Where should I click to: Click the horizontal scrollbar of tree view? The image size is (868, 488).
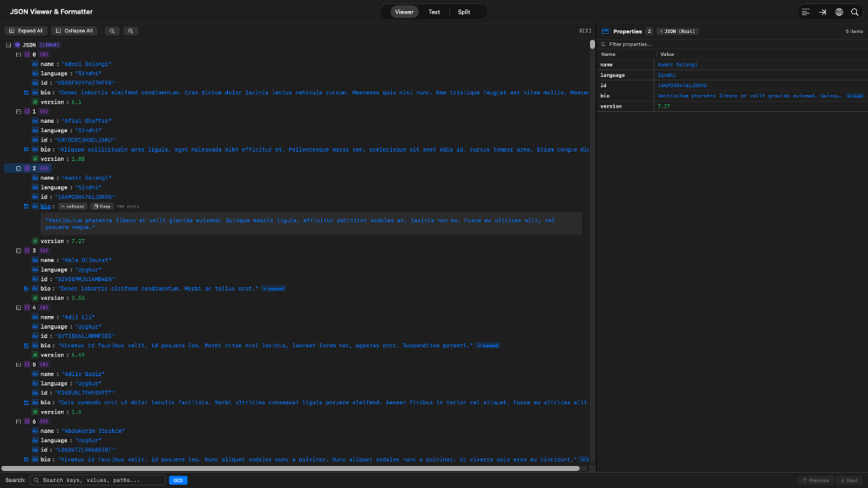pyautogui.click(x=291, y=469)
